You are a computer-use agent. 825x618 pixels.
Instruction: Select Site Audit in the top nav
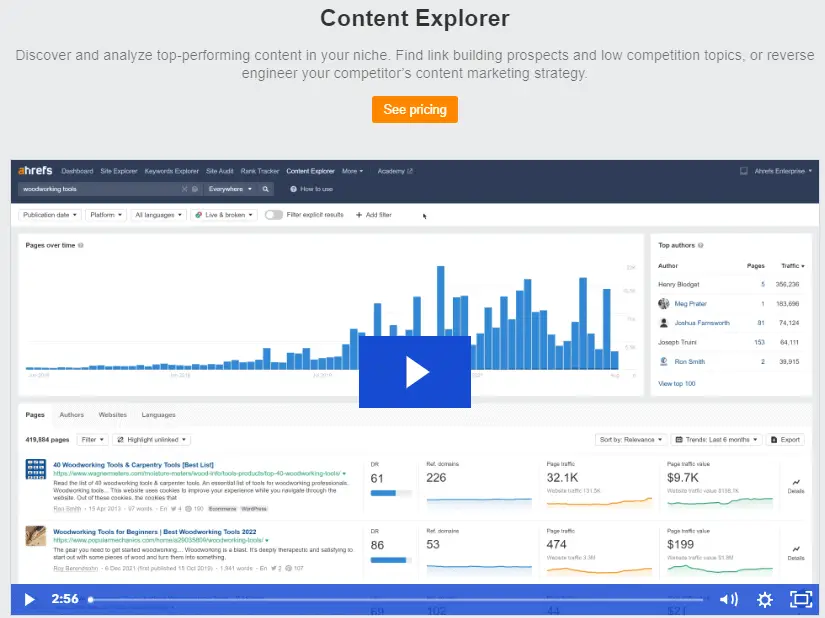click(219, 171)
